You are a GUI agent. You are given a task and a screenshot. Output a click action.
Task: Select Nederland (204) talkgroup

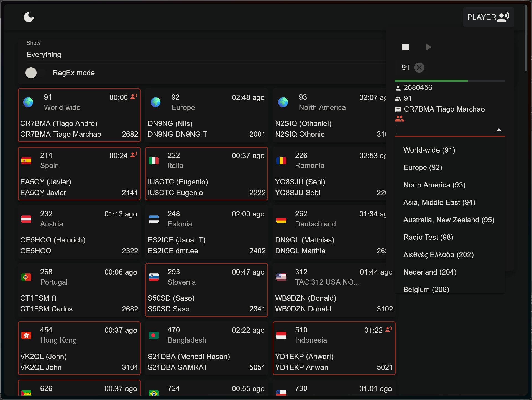click(430, 272)
